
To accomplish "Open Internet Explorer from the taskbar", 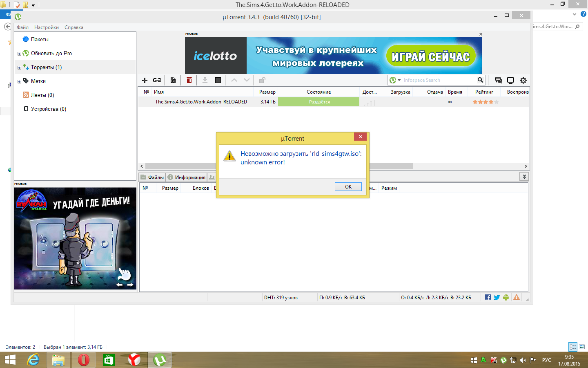I will click(33, 360).
